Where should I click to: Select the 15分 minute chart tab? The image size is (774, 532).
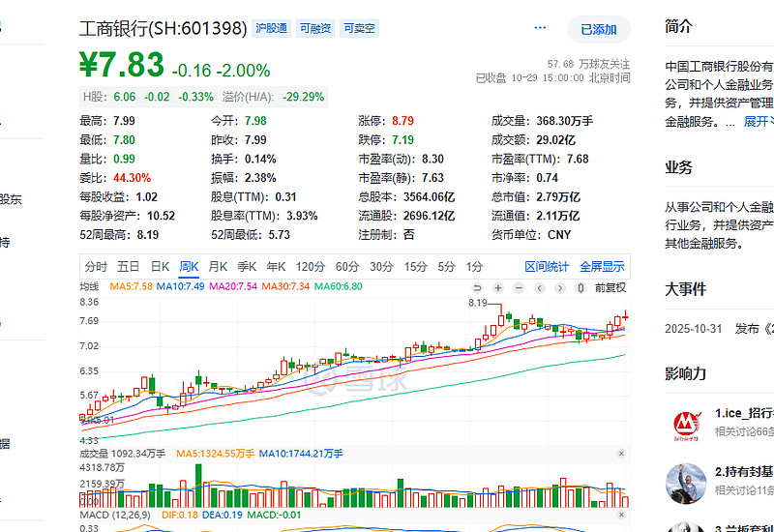click(x=415, y=267)
